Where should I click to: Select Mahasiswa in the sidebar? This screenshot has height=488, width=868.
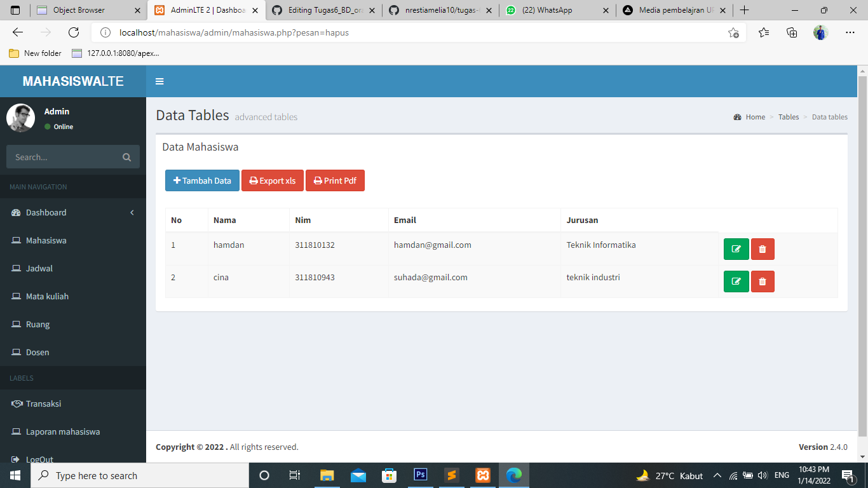coord(48,240)
